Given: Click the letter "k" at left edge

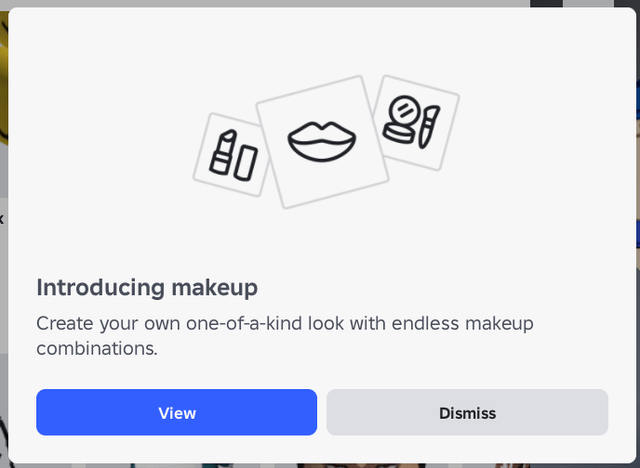Looking at the screenshot, I should 2,218.
